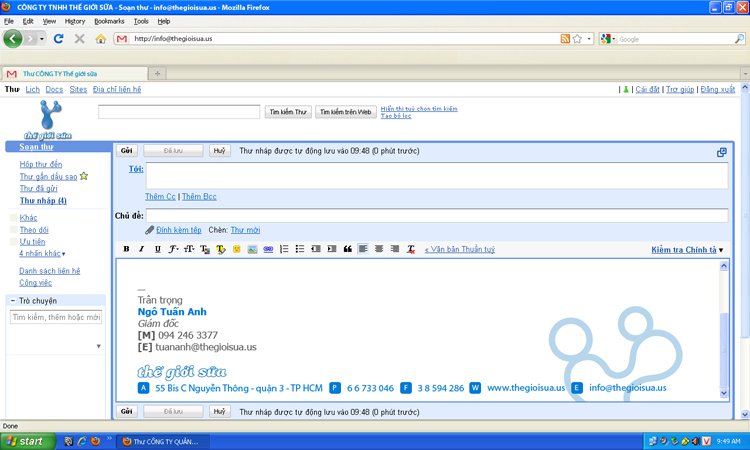Click the insert emoticon icon
This screenshot has height=450, width=750.
point(237,249)
